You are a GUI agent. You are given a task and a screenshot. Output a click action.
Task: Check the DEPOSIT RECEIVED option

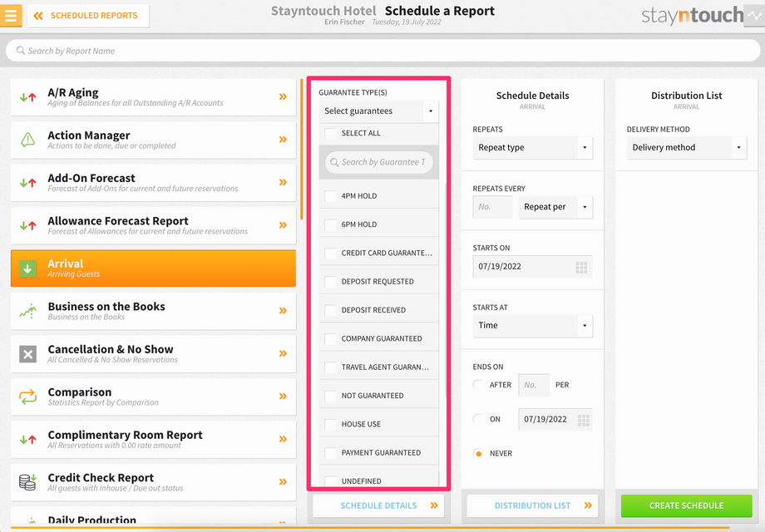(330, 310)
